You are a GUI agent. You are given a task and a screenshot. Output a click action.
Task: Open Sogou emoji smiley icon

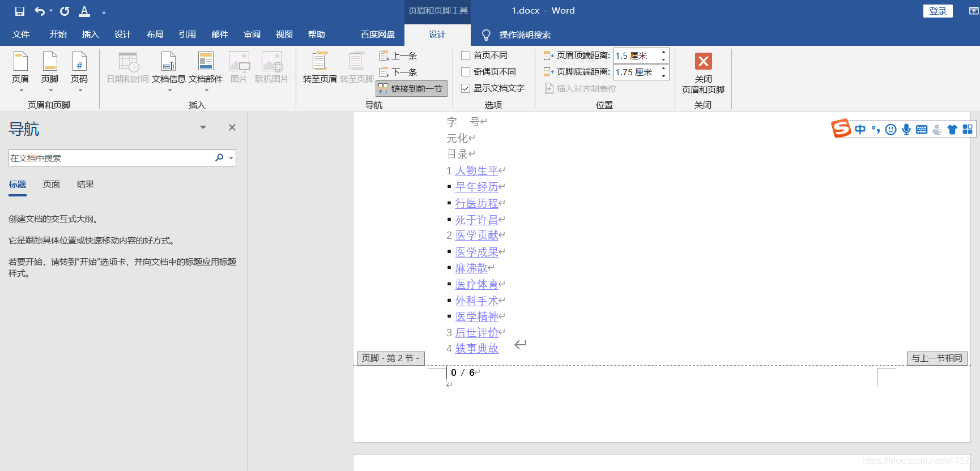(891, 130)
